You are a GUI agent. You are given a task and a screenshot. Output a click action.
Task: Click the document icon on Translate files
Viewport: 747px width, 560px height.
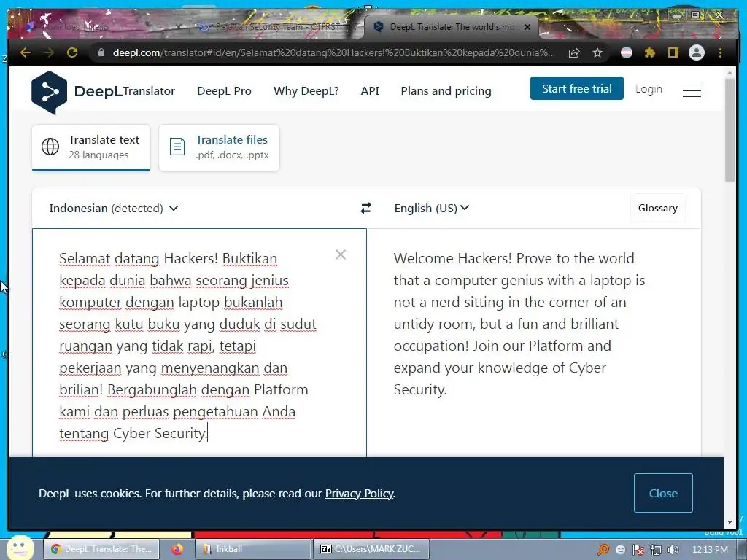point(177,147)
